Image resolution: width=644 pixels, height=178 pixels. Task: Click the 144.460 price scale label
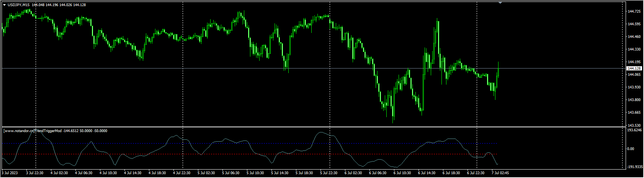click(x=634, y=37)
